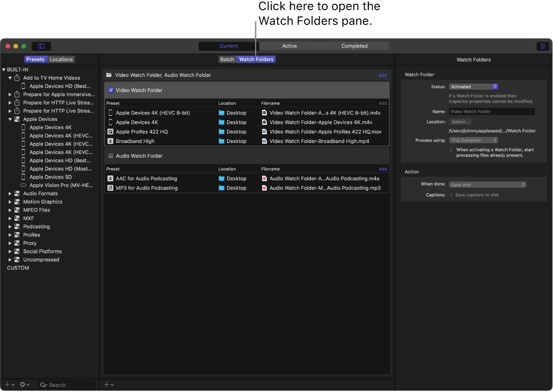Toggle start processing files already present checkbox

coord(451,150)
